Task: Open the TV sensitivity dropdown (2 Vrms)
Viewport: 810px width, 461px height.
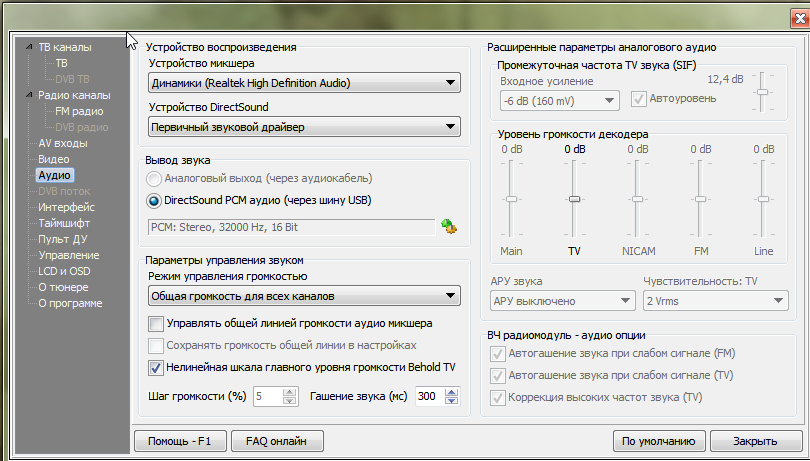Action: 715,301
